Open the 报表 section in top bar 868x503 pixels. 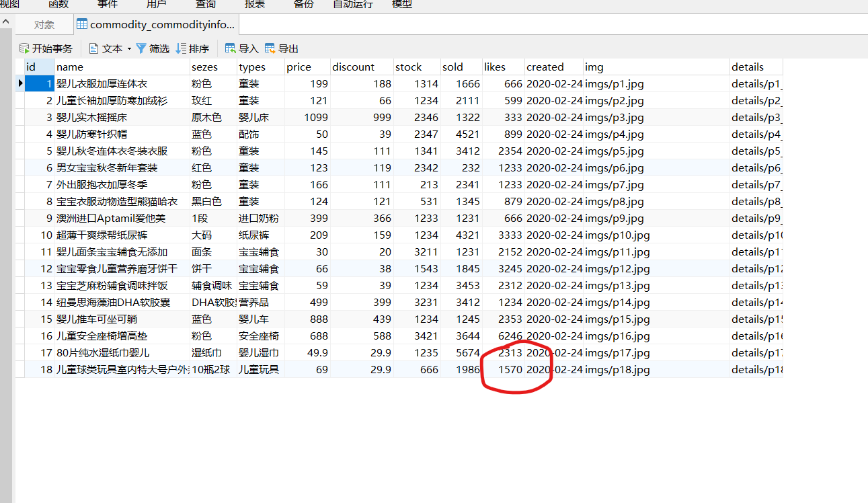255,4
